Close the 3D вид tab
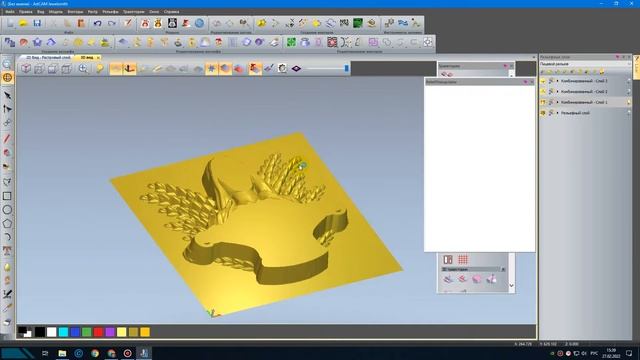 click(98, 58)
